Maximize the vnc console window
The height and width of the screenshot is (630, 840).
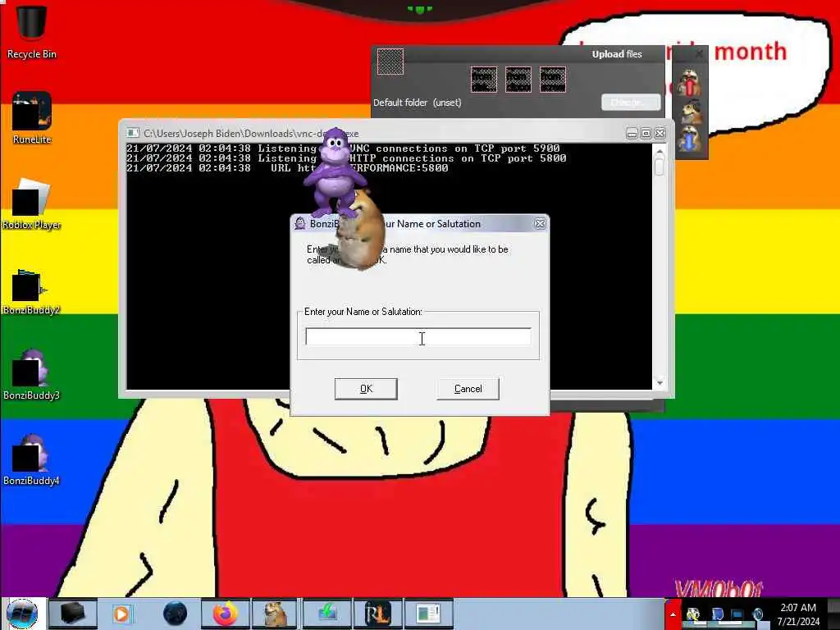pos(646,134)
